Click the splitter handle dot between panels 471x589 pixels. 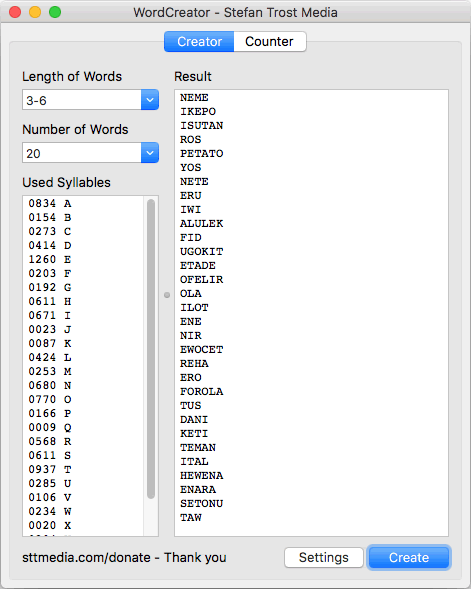[x=167, y=295]
